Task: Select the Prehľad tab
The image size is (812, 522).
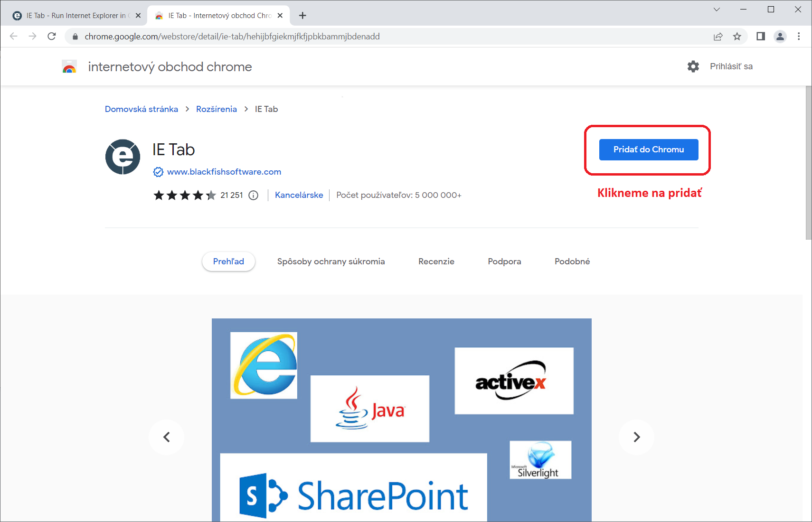Action: (228, 261)
